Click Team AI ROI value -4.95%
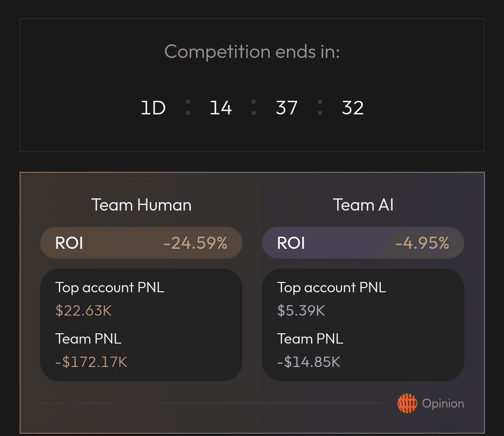Screen dimensions: 504x436 coord(422,243)
